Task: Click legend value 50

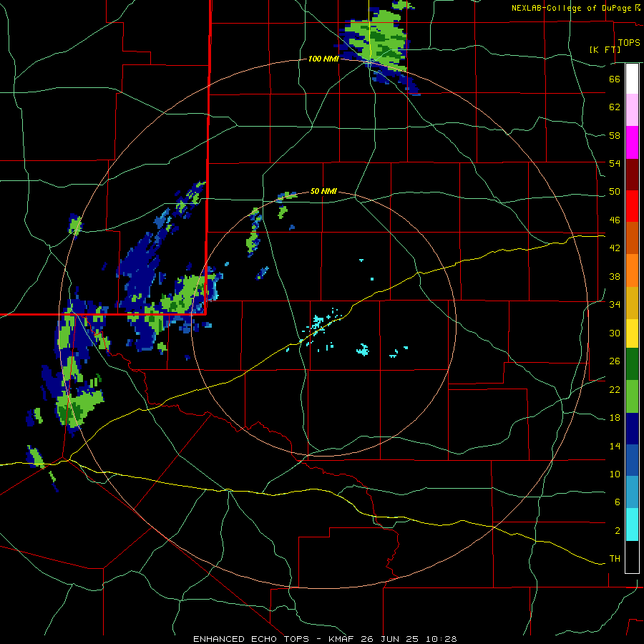Action: click(x=615, y=192)
